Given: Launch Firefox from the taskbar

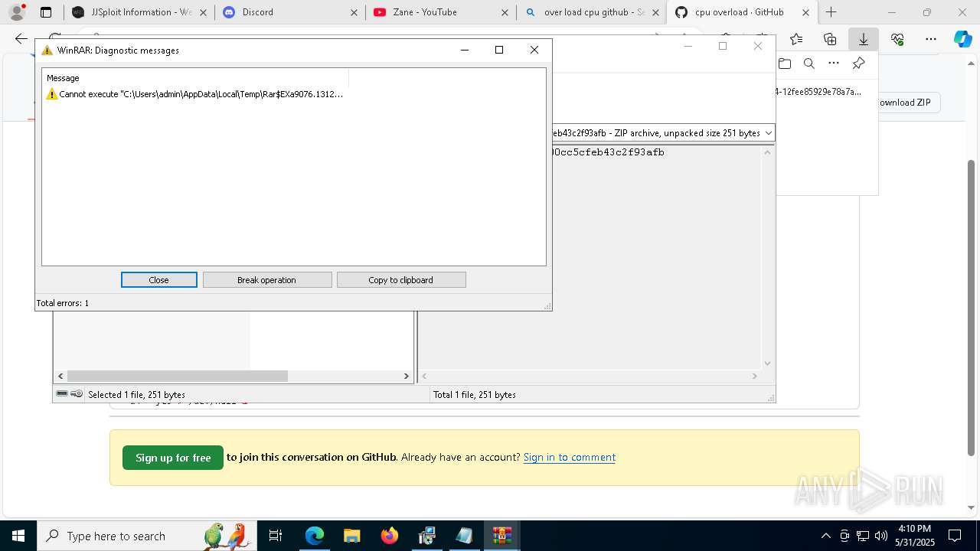Looking at the screenshot, I should 390,536.
